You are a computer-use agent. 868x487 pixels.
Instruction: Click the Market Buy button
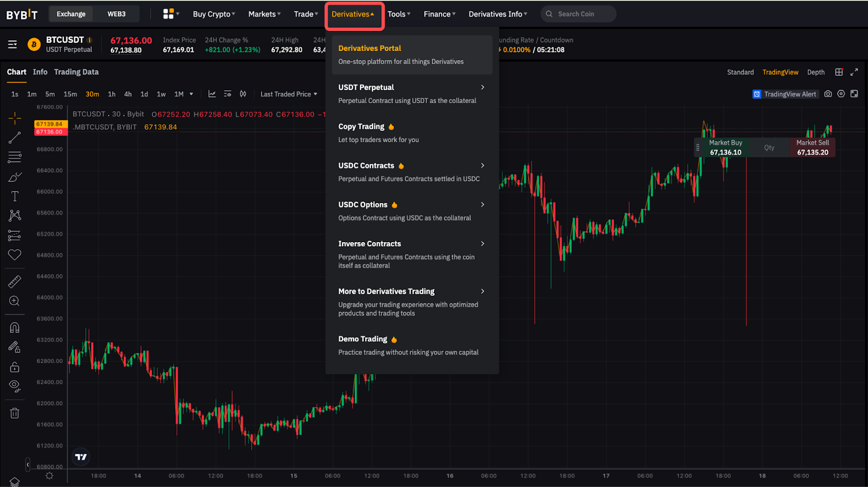pyautogui.click(x=725, y=147)
